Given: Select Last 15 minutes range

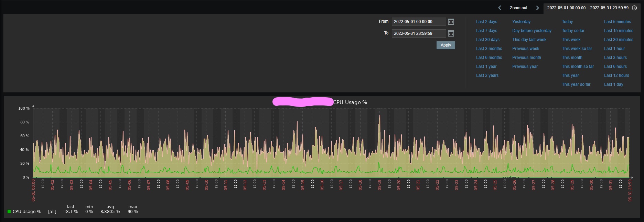Looking at the screenshot, I should pos(619,31).
